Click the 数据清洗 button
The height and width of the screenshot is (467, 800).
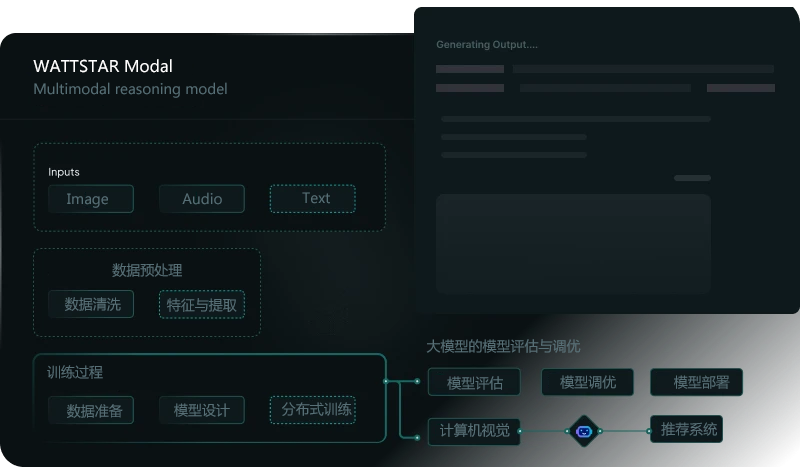click(x=91, y=304)
